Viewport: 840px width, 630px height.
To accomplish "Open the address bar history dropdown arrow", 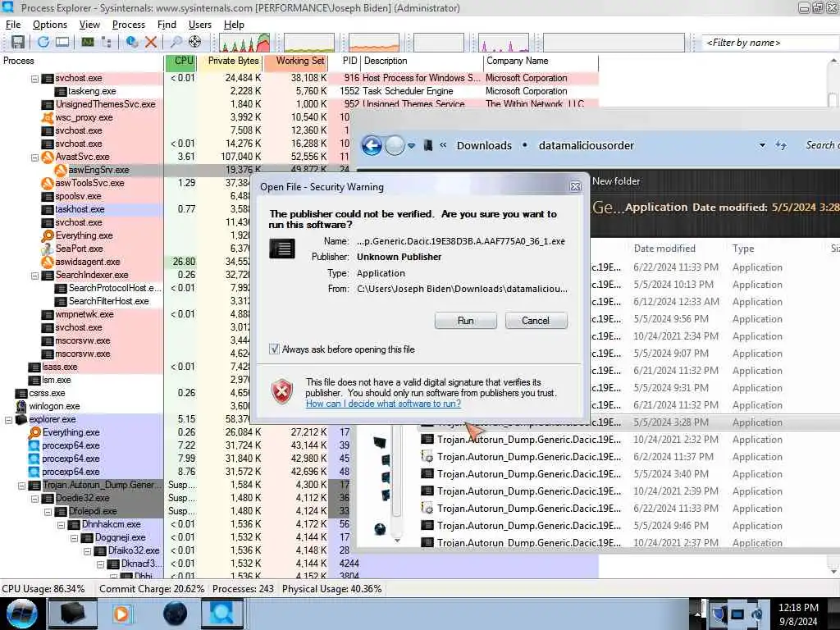I will (762, 146).
